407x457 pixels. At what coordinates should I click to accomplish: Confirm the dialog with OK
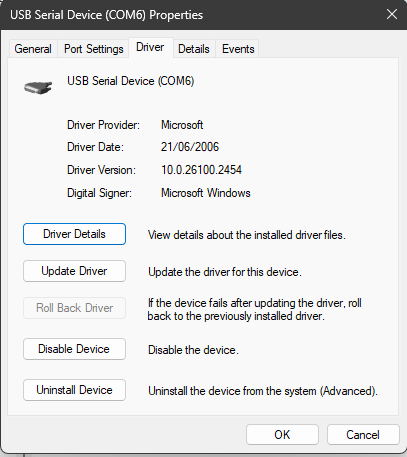pos(282,435)
